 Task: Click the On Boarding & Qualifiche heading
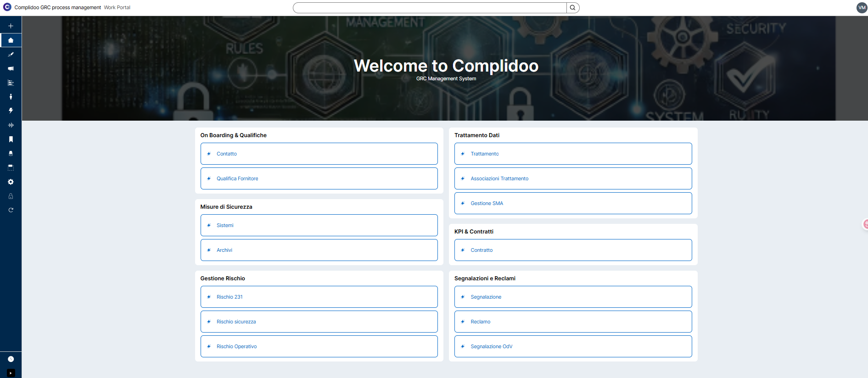pos(233,135)
